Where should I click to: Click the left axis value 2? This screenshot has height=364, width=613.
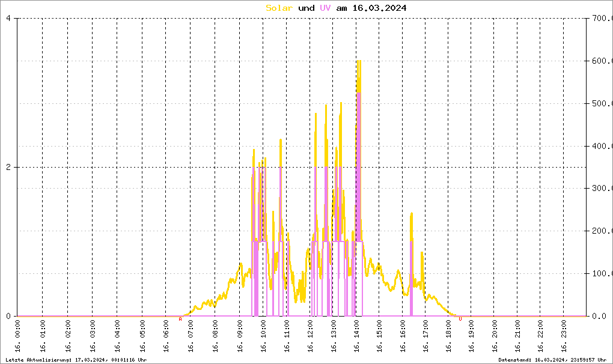[8, 167]
